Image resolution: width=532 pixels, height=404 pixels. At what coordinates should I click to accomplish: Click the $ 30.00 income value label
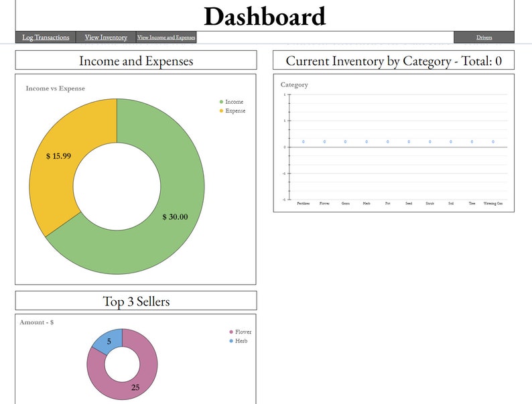pos(175,217)
